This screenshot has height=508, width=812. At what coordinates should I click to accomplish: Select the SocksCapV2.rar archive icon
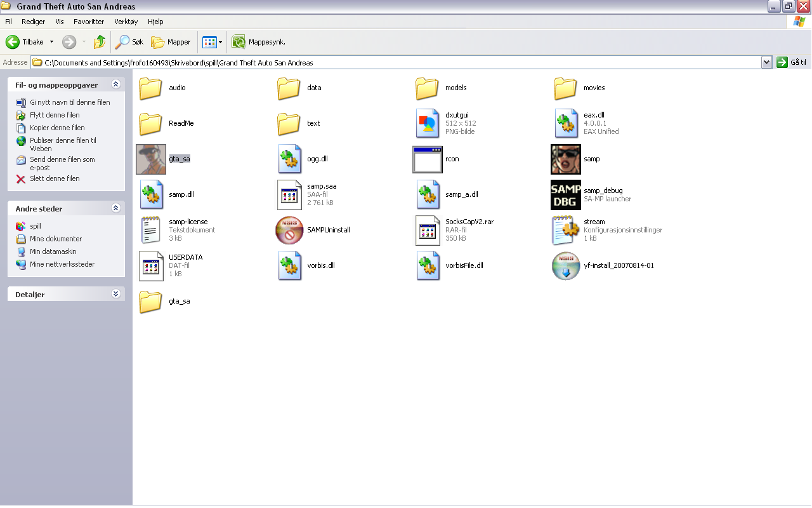427,231
